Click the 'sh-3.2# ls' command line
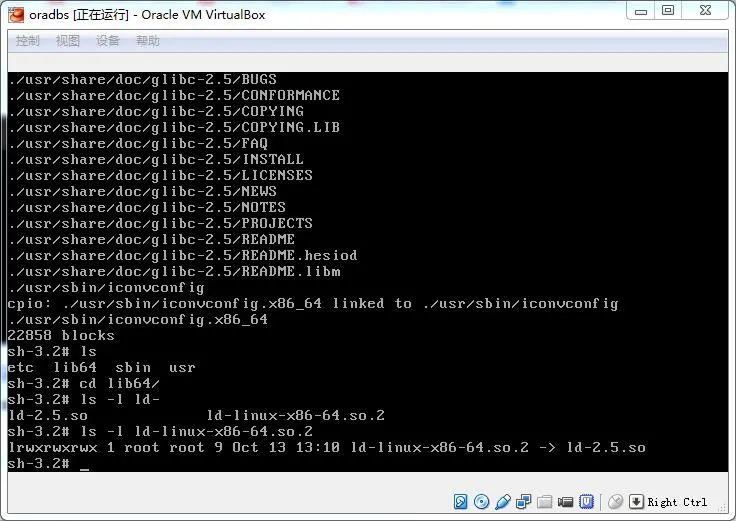The width and height of the screenshot is (736, 521). [x=52, y=352]
